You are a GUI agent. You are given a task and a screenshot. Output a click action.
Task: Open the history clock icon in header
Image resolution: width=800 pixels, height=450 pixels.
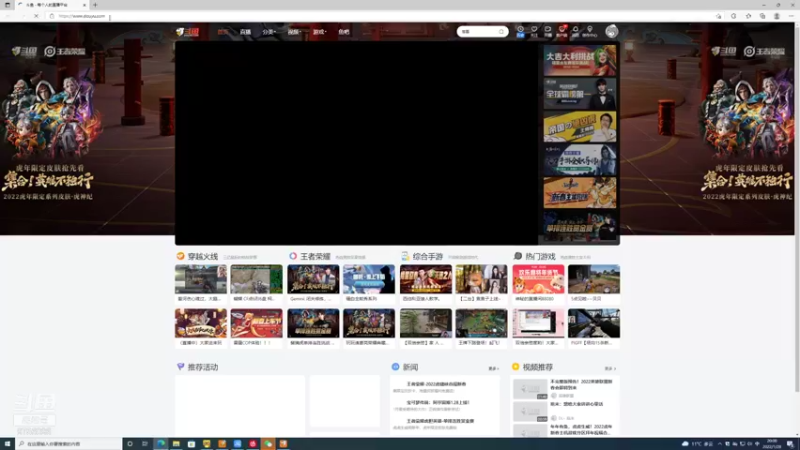520,31
